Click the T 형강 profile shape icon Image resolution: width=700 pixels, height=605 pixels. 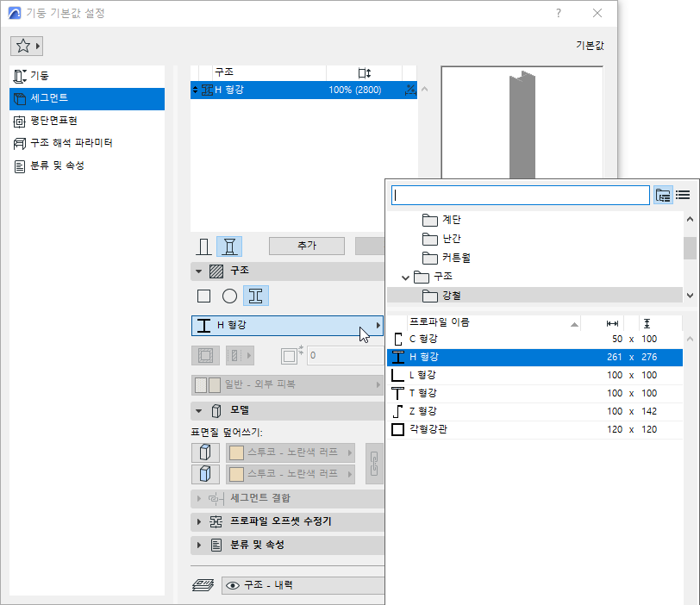pos(397,394)
